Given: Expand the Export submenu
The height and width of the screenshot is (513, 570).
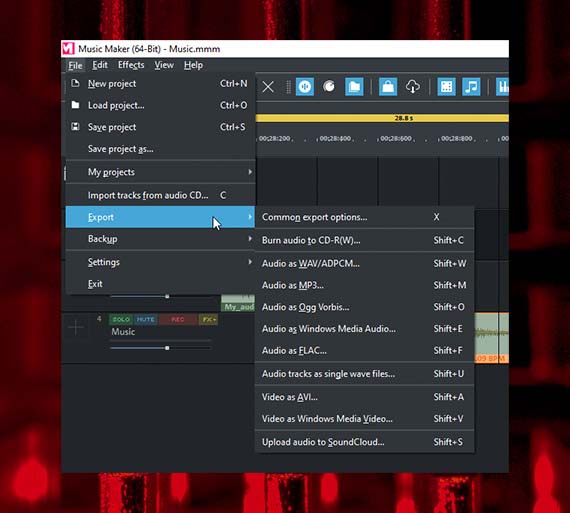Looking at the screenshot, I should pyautogui.click(x=160, y=217).
